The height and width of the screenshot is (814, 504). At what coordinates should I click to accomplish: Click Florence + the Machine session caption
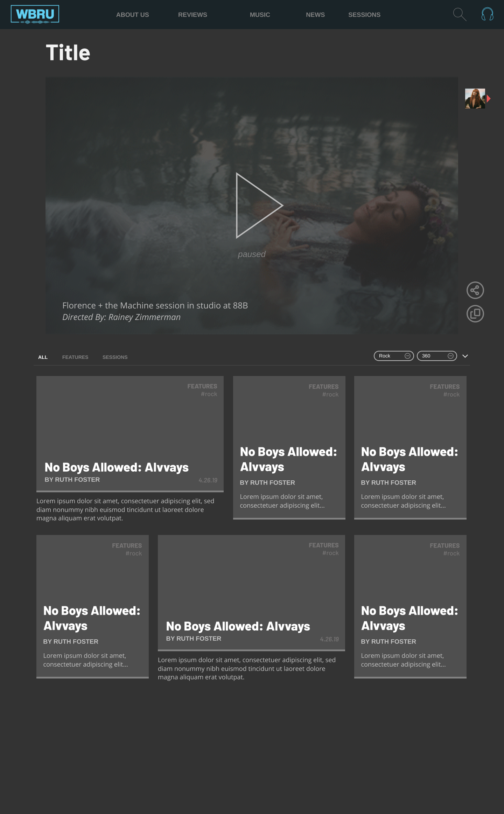[155, 305]
